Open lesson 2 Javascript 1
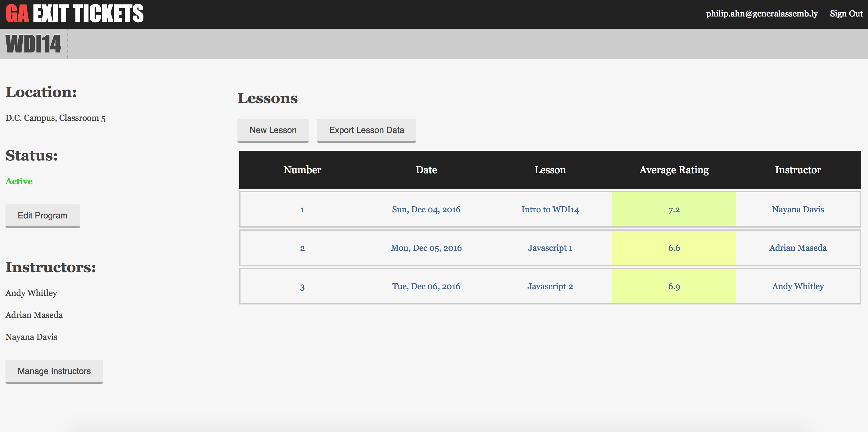Screen dimensions: 868x432 (550, 248)
